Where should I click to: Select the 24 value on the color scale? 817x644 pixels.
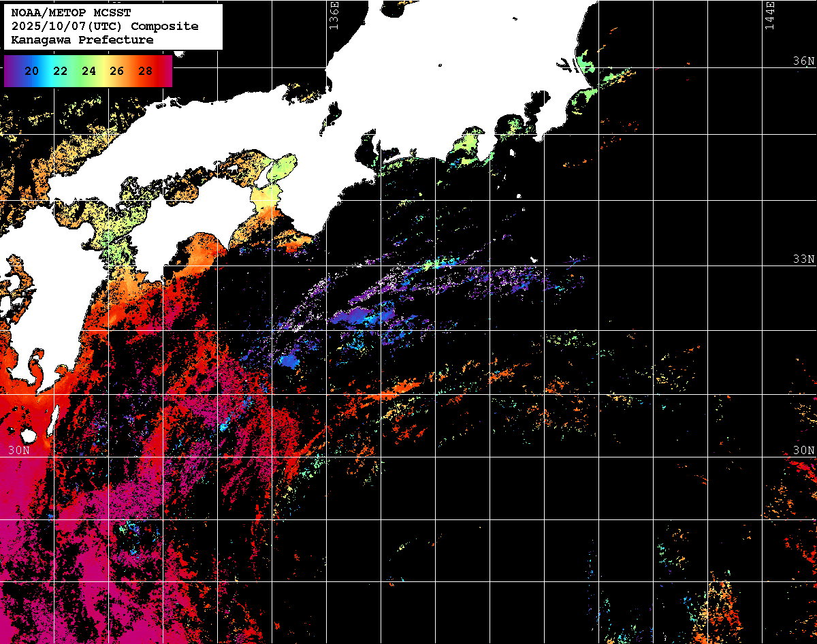[89, 71]
